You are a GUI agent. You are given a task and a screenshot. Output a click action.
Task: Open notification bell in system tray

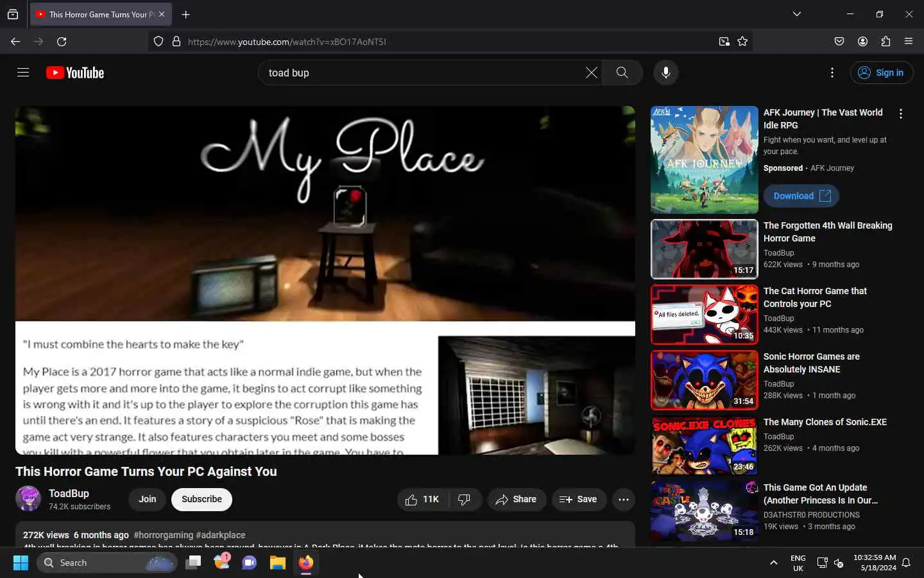(906, 563)
